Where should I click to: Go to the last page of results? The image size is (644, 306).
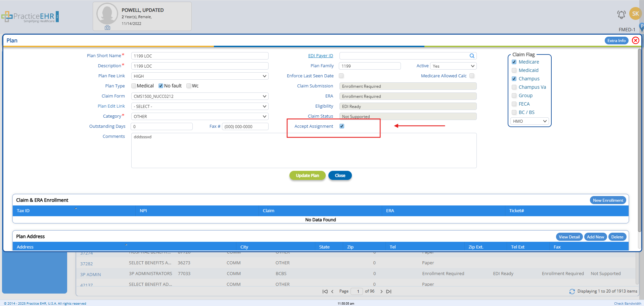389,292
